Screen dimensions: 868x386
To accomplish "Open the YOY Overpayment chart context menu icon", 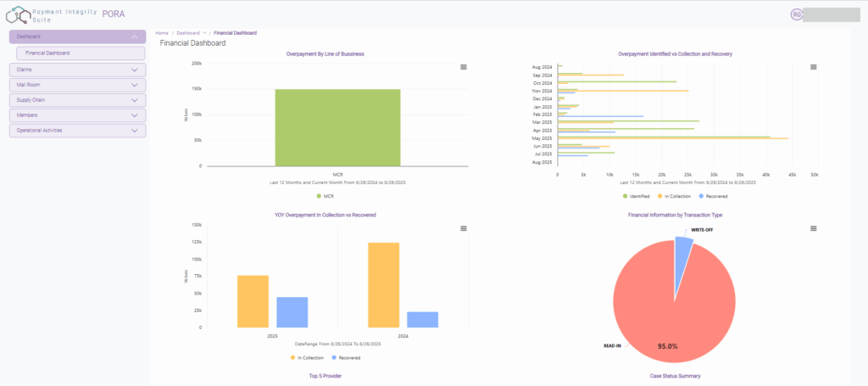I will coord(463,228).
